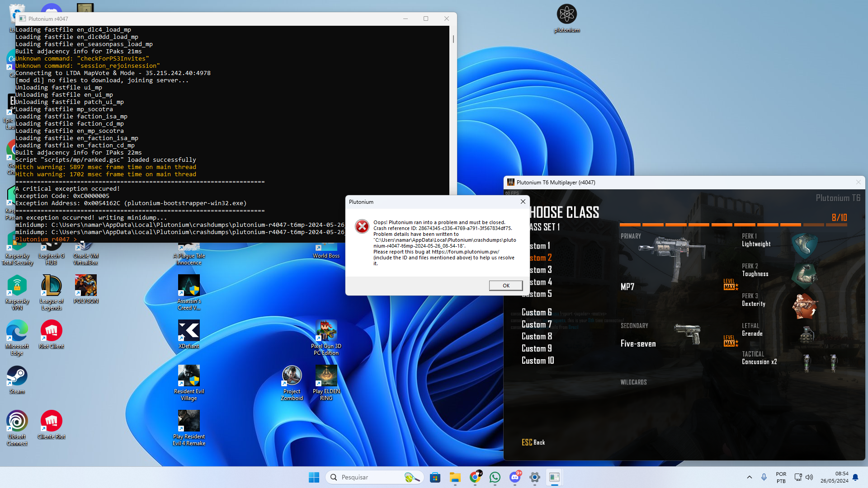
Task: Select Custom 9 class in game
Action: 537,348
